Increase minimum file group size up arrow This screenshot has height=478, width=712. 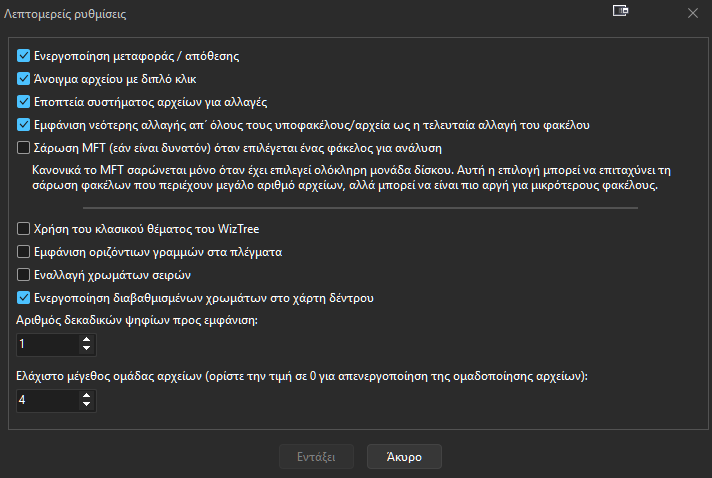coord(87,395)
